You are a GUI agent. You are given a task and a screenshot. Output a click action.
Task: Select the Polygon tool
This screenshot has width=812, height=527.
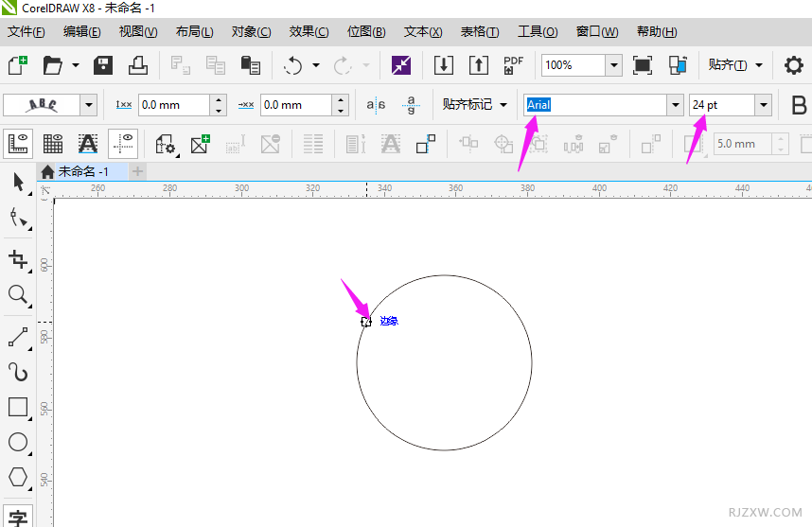(x=18, y=477)
